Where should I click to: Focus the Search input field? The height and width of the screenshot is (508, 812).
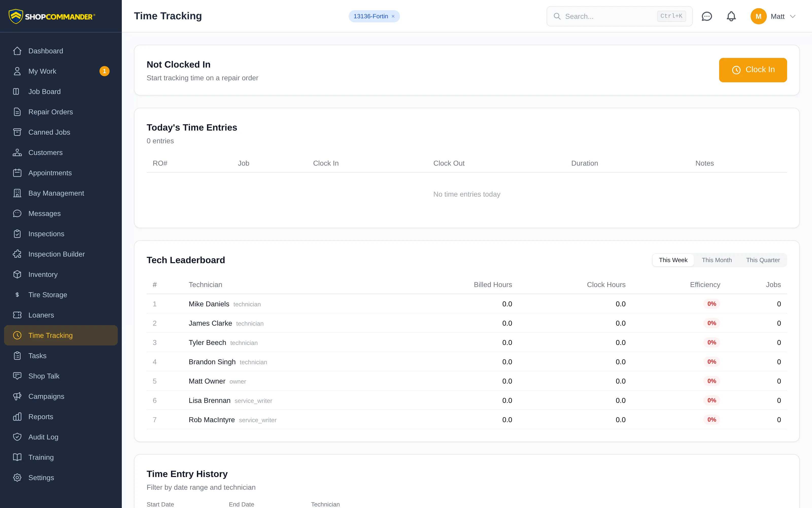tap(619, 16)
